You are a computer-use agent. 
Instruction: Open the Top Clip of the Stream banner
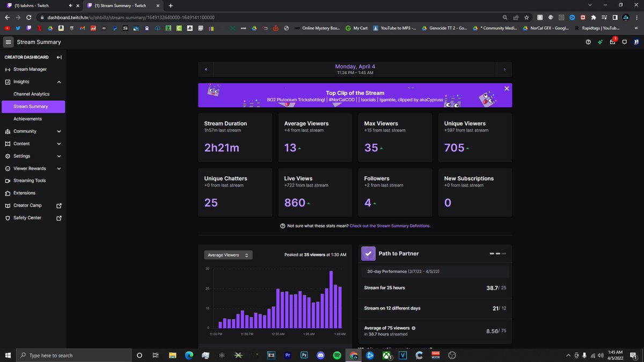[x=355, y=95]
